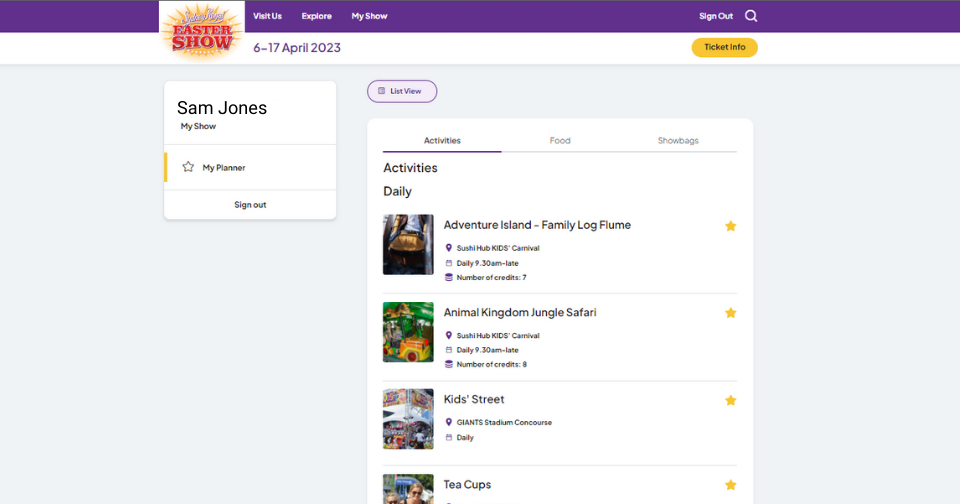The image size is (960, 504).
Task: Click "Daily 9.30am–late" under Jungle Safari
Action: 487,350
